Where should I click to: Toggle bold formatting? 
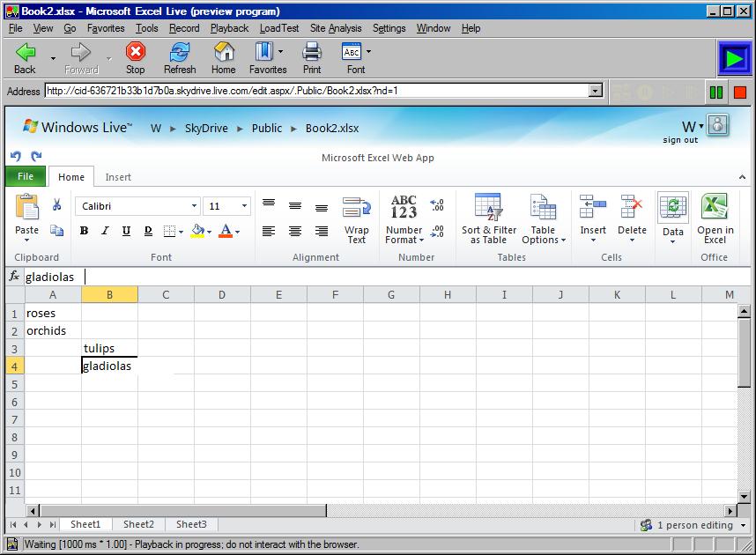coord(85,231)
